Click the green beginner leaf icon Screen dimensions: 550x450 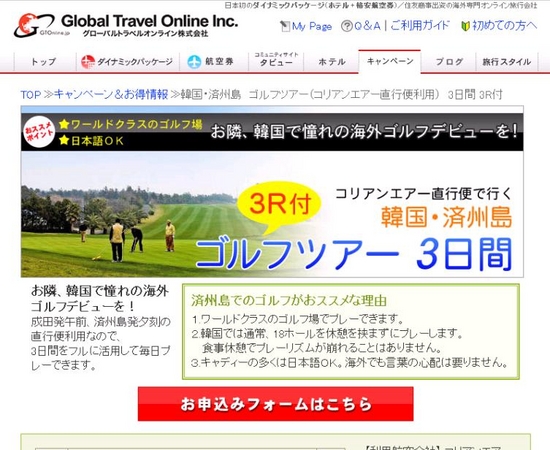[x=465, y=26]
